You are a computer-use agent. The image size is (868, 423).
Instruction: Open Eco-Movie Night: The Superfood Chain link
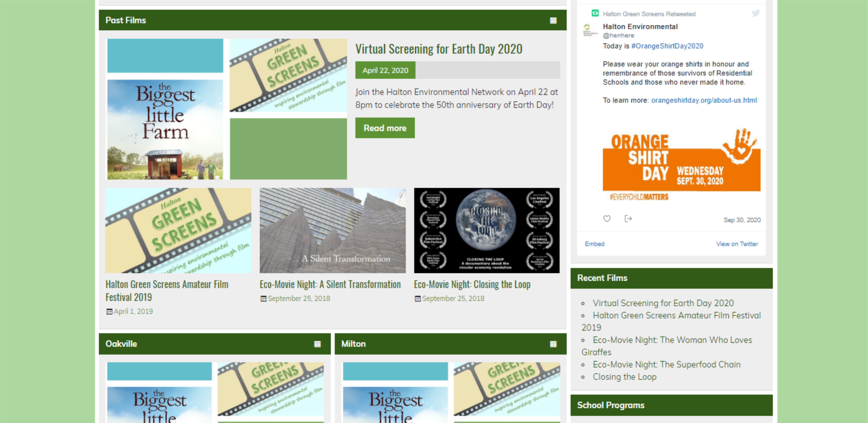[666, 364]
